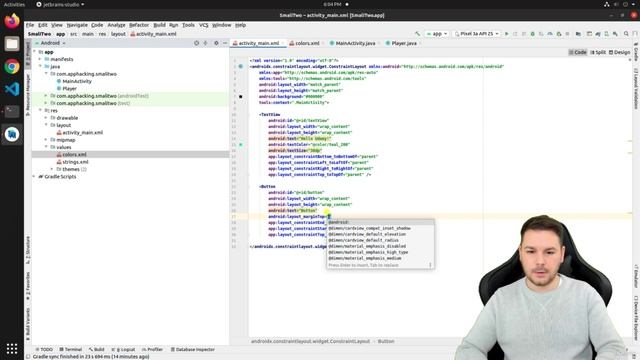
Task: Open the Build menu
Action: 159,25
